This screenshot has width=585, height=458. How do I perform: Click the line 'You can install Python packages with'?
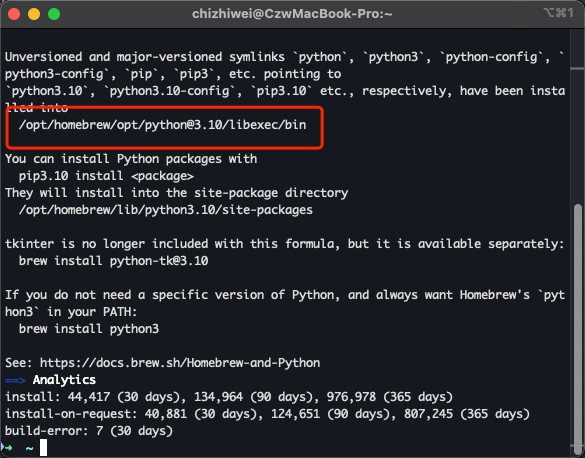click(x=131, y=159)
